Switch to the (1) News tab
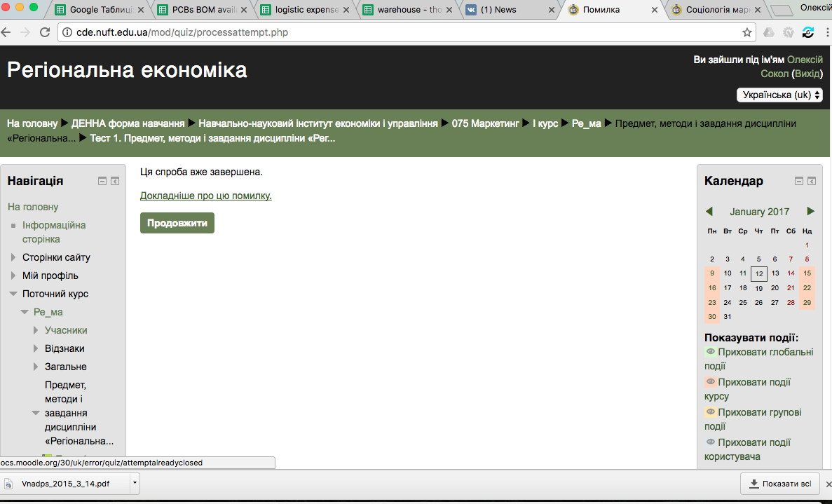Screen dimensions: 832x504 [505, 10]
